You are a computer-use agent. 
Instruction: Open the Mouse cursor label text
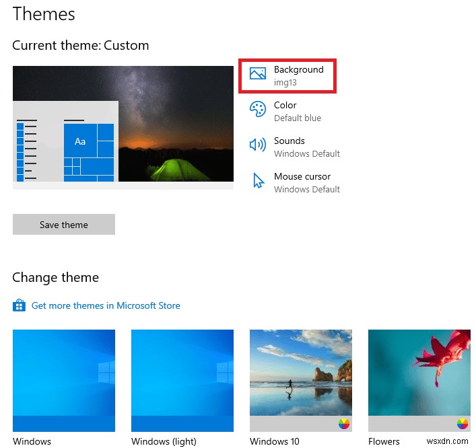pos(302,176)
